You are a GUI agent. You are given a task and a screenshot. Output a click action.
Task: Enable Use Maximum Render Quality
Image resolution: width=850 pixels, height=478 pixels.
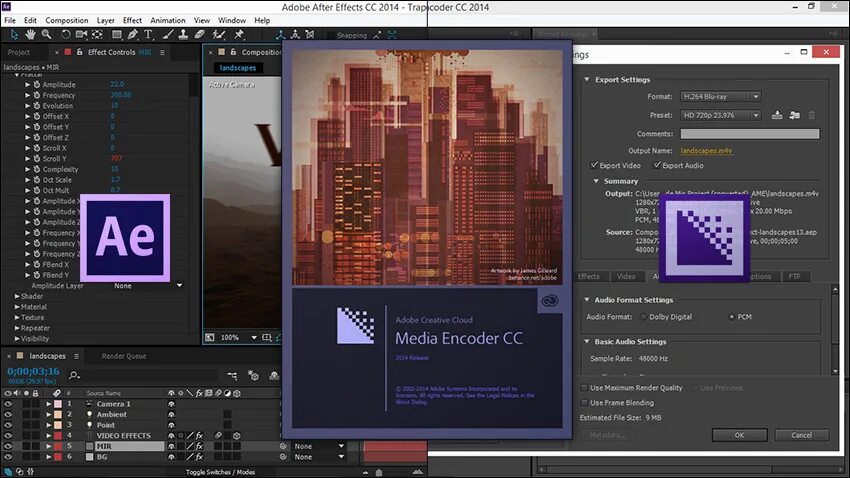click(584, 388)
